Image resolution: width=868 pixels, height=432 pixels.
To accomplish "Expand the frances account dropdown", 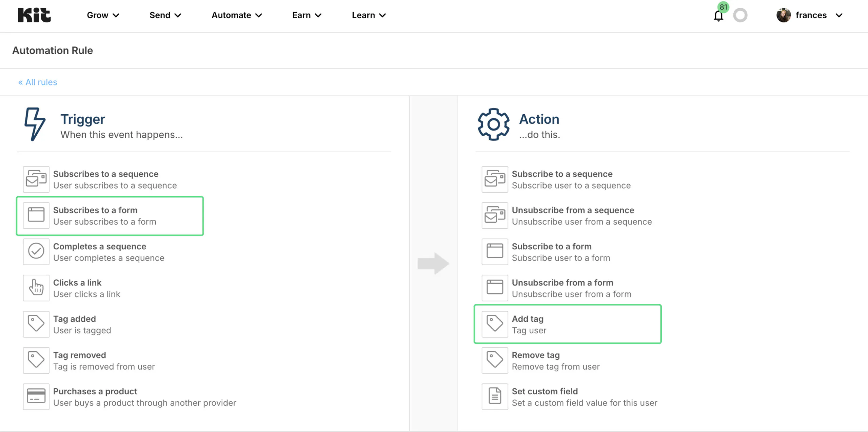I will click(839, 15).
